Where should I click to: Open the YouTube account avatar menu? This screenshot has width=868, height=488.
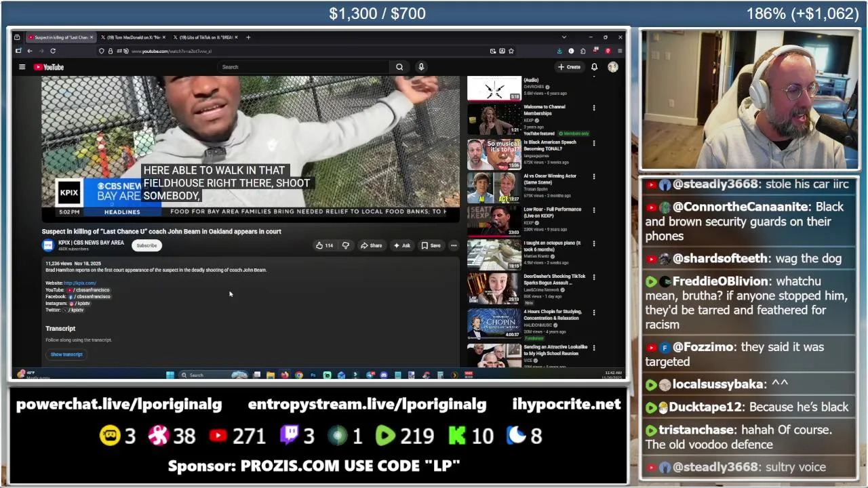(613, 67)
